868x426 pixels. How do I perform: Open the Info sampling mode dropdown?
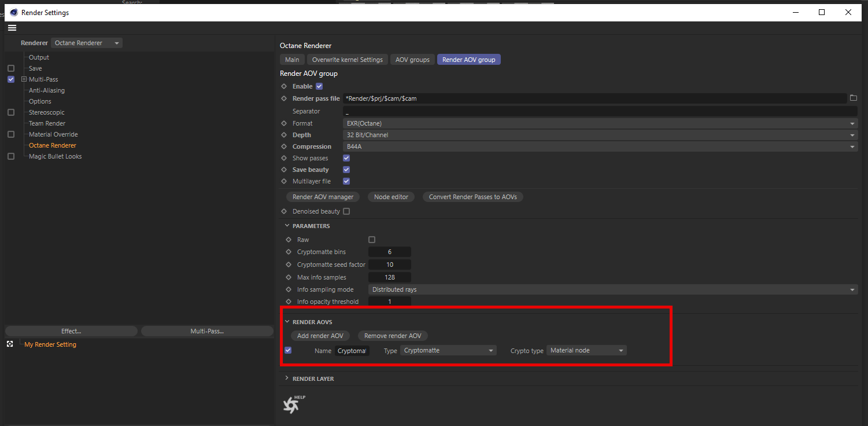coord(613,289)
